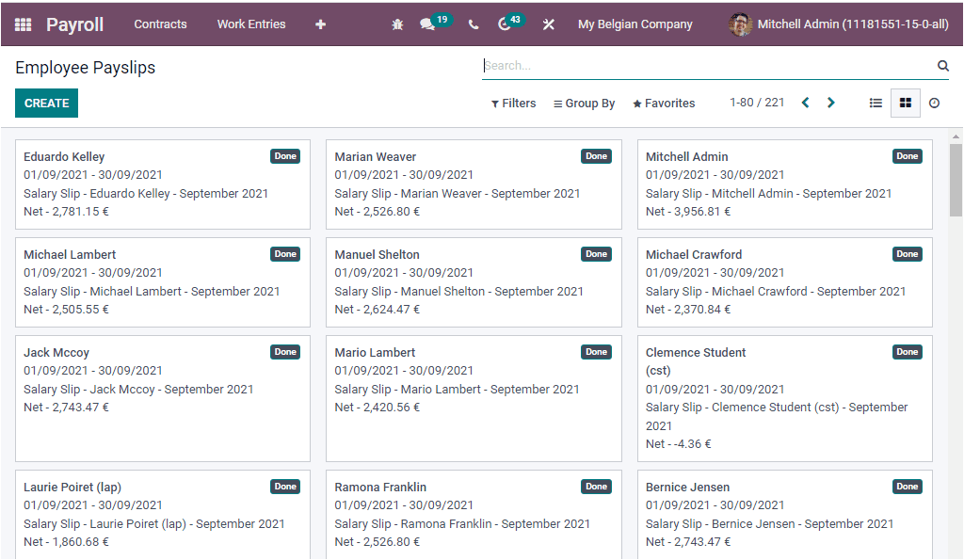This screenshot has width=964, height=560.
Task: Expand the Group By menu
Action: point(584,103)
